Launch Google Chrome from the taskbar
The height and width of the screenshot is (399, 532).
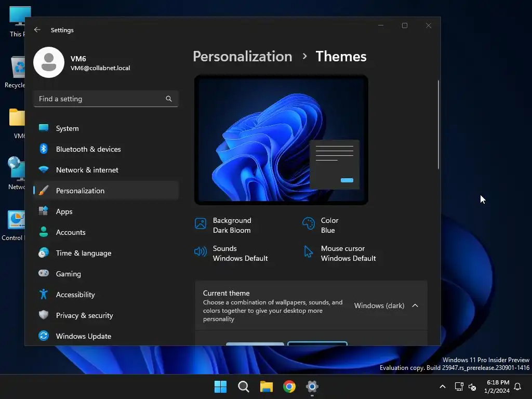click(x=289, y=387)
